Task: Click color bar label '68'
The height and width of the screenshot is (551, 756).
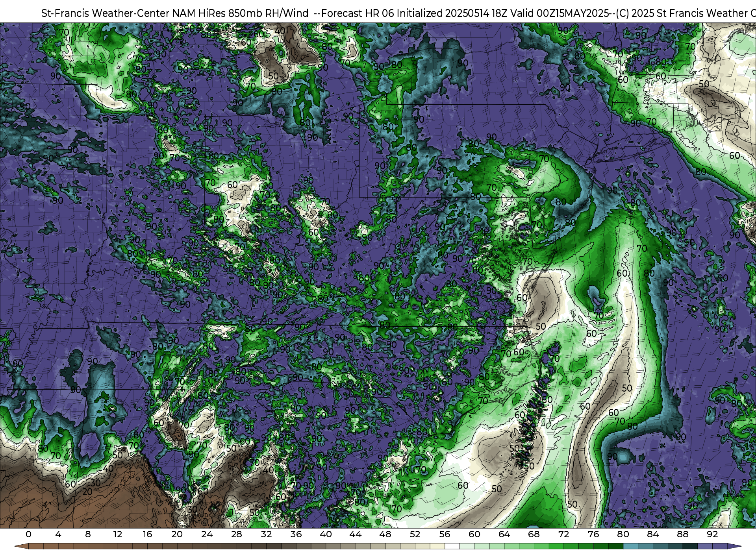Action: click(x=534, y=534)
